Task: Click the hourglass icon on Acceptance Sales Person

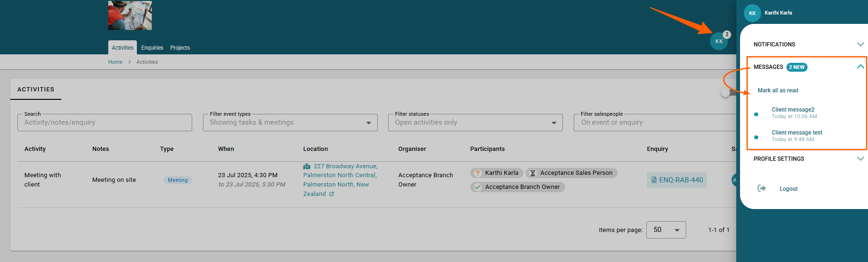Action: point(533,173)
